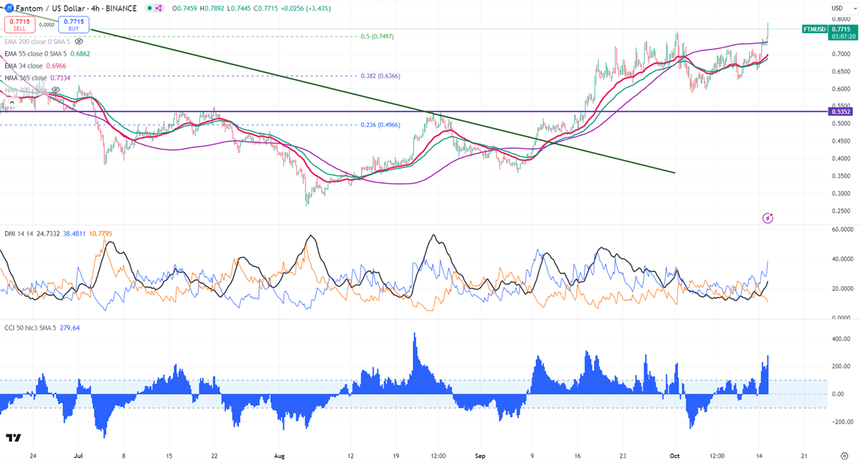This screenshot has height=463, width=868.
Task: Select the DMI 14 14 indicator legend
Action: click(x=19, y=233)
